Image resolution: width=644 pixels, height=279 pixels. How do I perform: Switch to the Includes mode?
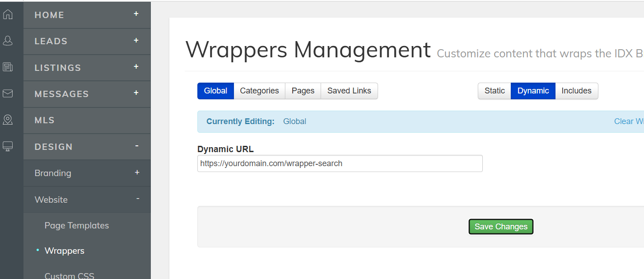pyautogui.click(x=576, y=91)
